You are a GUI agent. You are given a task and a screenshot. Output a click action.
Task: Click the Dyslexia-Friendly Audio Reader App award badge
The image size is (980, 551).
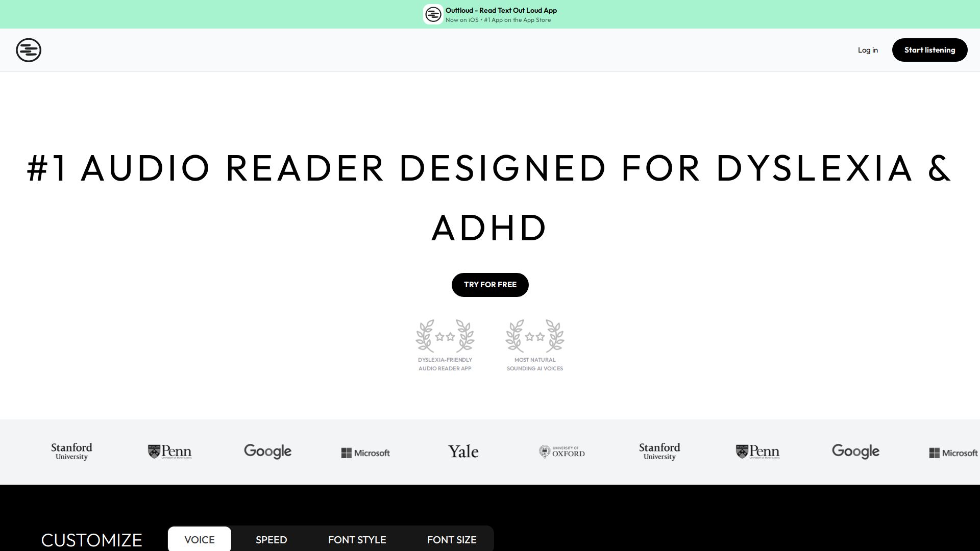(x=445, y=345)
